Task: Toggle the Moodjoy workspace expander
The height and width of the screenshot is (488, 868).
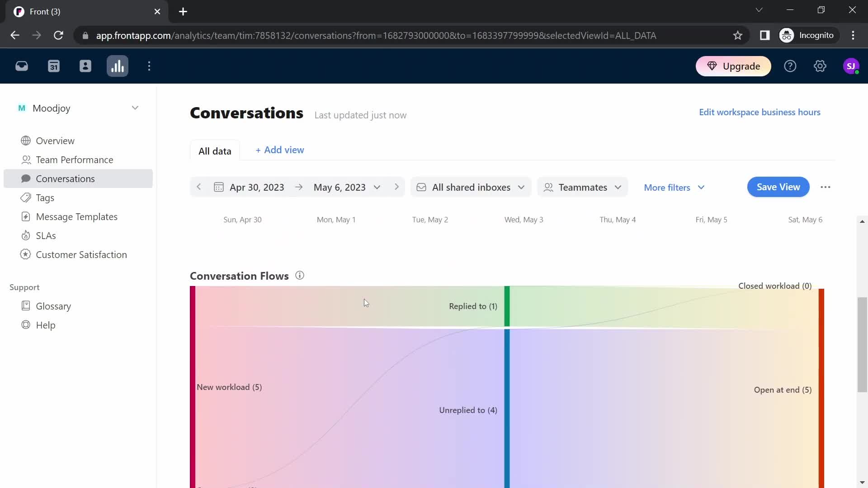Action: click(x=135, y=108)
